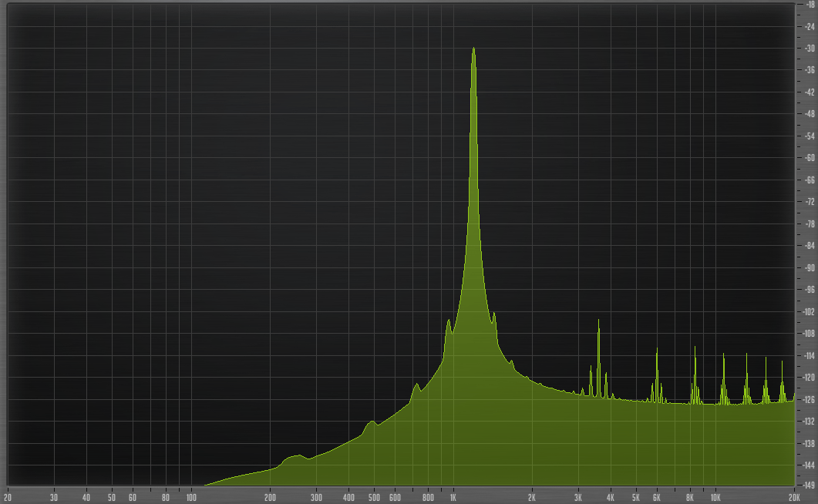The image size is (818, 504).
Task: Select the 2K frequency axis marker
Action: [x=531, y=497]
